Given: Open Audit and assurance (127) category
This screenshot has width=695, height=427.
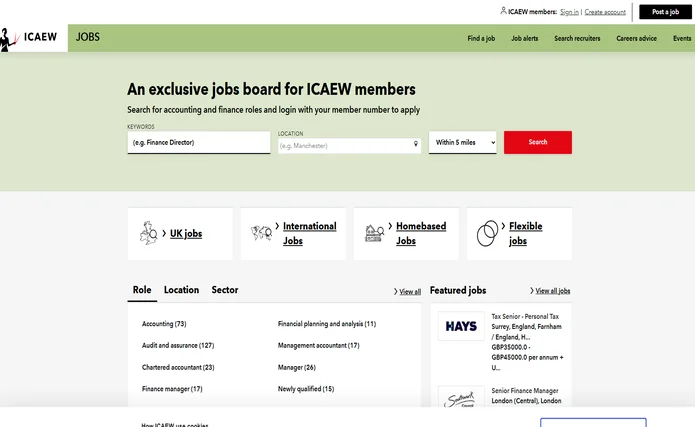Looking at the screenshot, I should pos(178,345).
